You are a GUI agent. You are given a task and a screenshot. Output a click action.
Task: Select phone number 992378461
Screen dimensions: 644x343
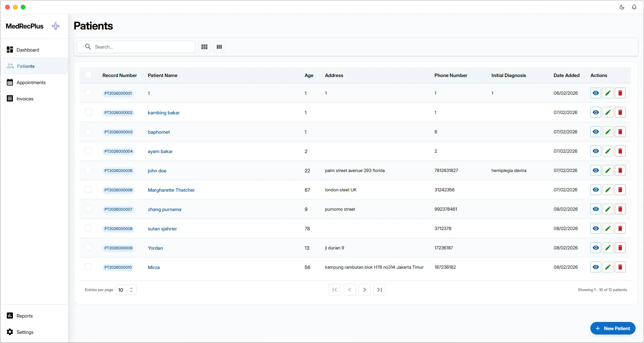point(446,209)
